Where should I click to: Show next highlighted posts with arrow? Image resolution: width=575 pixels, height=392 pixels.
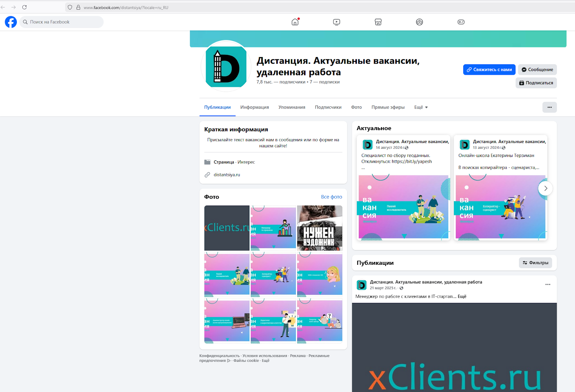tap(545, 188)
